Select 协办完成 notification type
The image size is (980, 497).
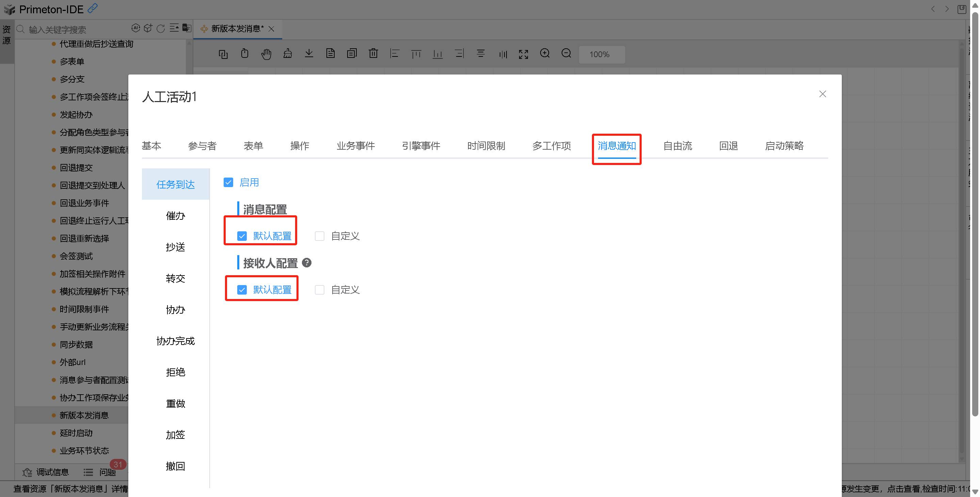(x=175, y=341)
